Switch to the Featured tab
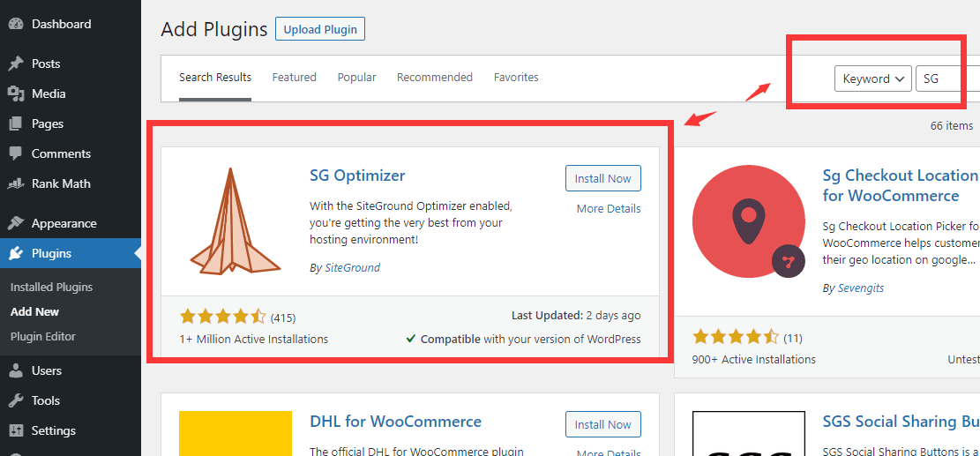This screenshot has width=980, height=456. (x=295, y=78)
